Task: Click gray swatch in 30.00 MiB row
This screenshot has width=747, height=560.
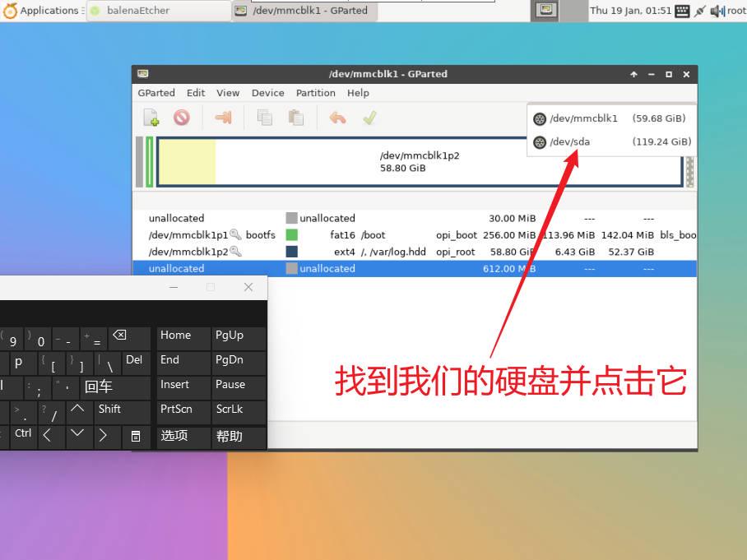Action: (291, 218)
